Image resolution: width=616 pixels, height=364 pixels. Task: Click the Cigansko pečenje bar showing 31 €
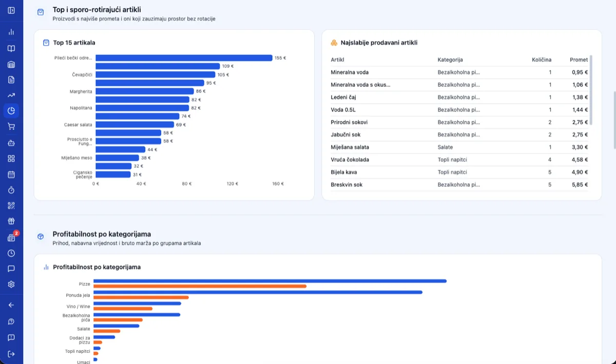tap(113, 174)
